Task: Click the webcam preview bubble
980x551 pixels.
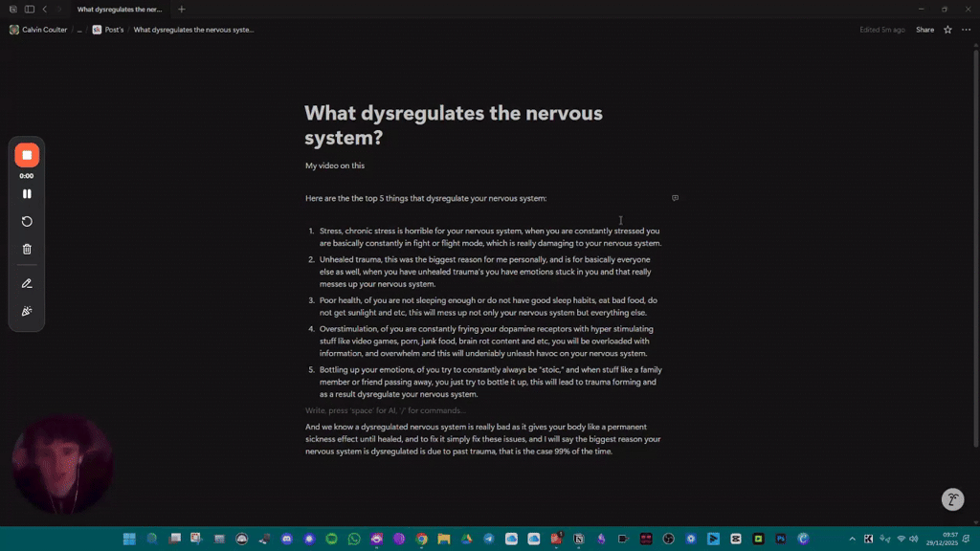Action: tap(61, 462)
